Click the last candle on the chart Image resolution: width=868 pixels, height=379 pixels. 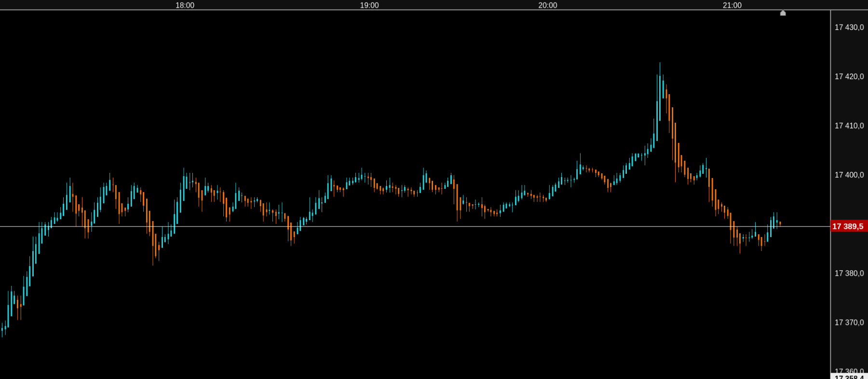[780, 224]
